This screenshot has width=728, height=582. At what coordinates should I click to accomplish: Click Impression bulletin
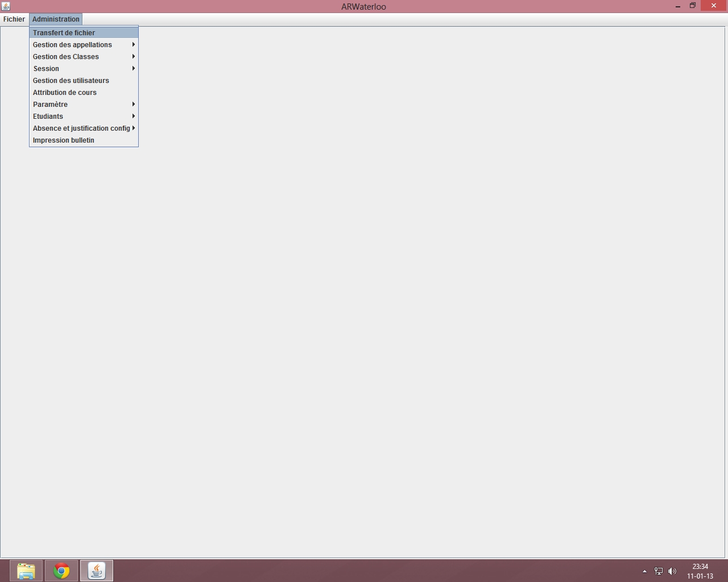point(64,140)
